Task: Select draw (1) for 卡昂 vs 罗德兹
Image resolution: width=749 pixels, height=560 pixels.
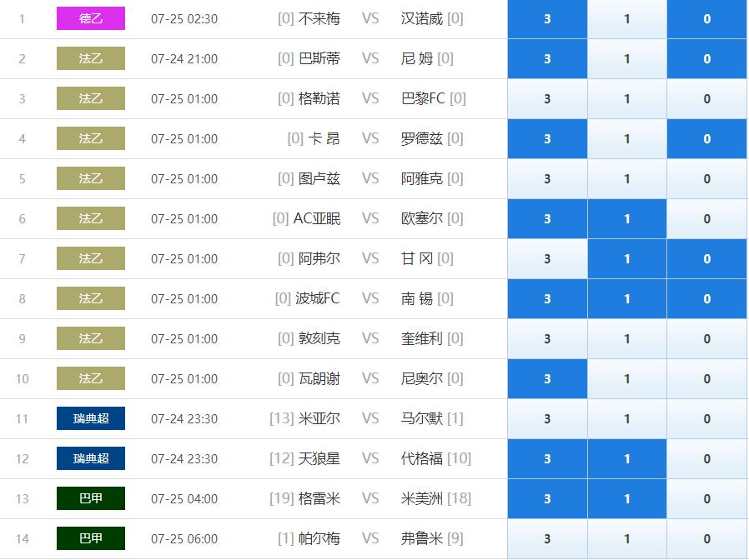Action: 626,139
